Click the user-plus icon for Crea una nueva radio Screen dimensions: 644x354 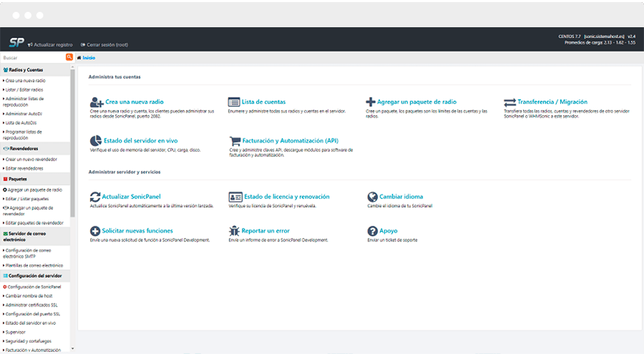(96, 102)
